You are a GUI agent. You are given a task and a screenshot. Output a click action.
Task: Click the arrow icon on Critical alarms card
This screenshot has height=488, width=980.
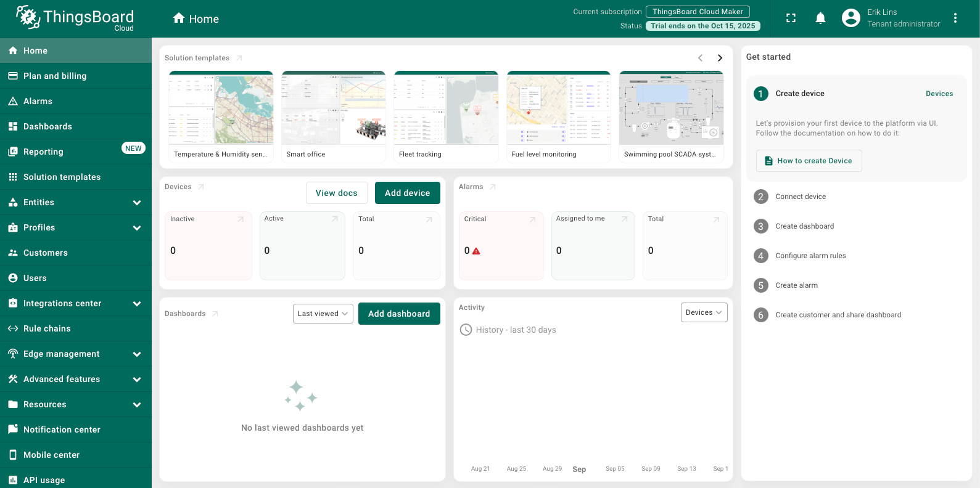coord(533,219)
